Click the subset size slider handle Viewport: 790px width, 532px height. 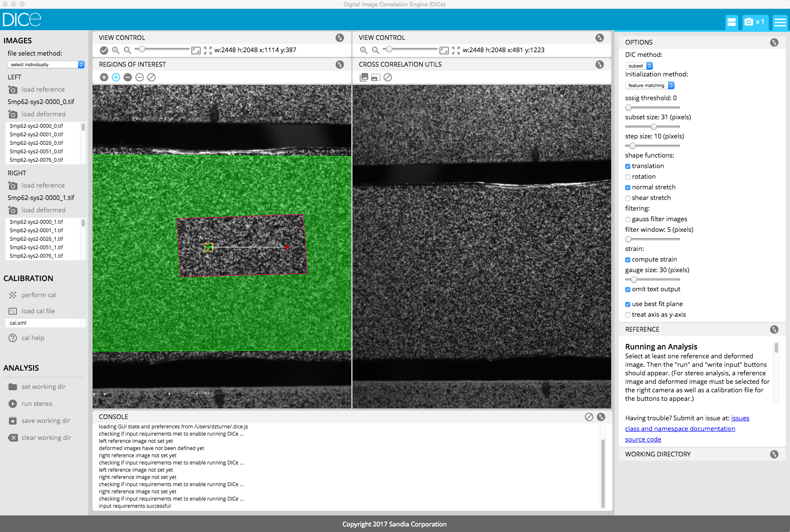654,127
